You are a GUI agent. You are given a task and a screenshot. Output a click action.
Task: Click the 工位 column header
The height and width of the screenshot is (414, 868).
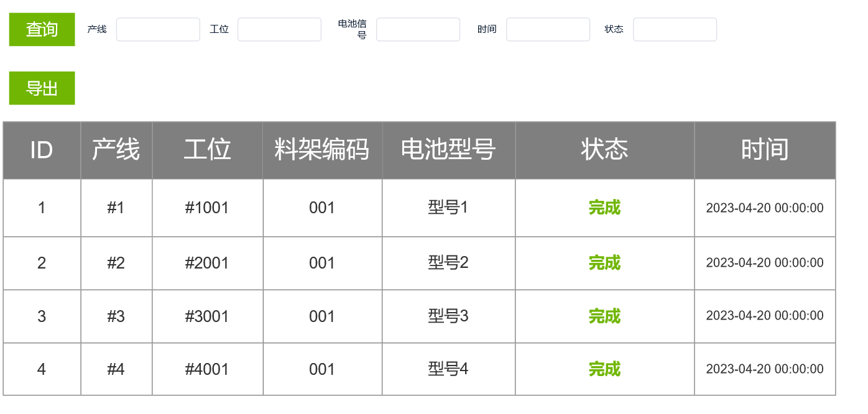pyautogui.click(x=207, y=150)
